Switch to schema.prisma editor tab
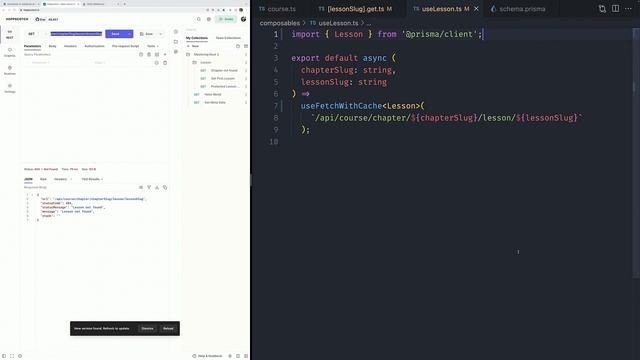The width and height of the screenshot is (640, 360). click(518, 9)
